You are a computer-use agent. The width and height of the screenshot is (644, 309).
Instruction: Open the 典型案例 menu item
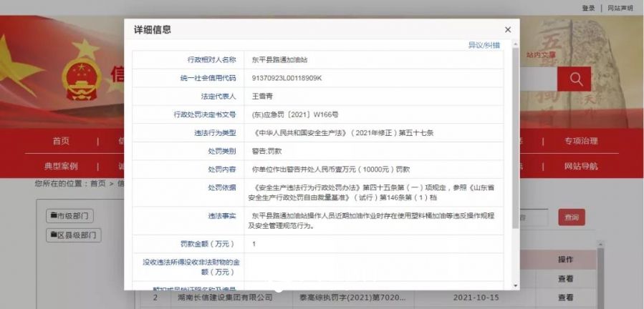tap(62, 166)
